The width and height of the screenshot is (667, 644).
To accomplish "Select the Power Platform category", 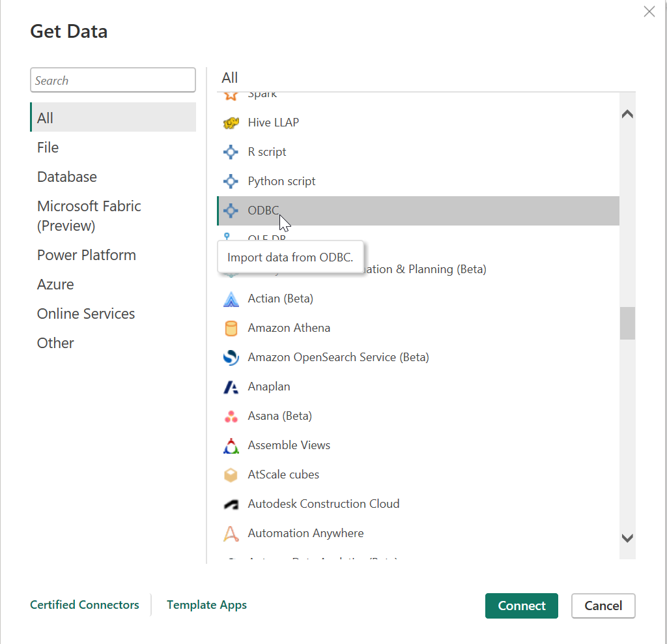I will [x=113, y=256].
